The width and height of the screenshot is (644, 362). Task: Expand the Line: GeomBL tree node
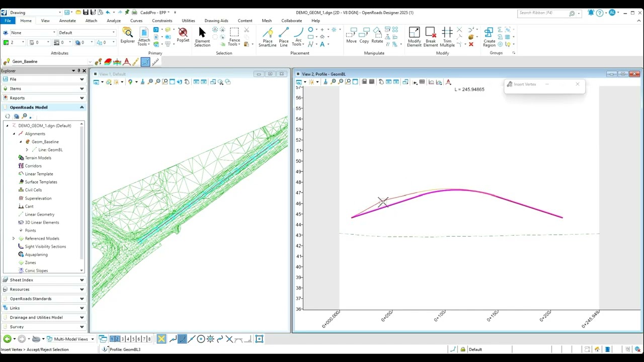[27, 150]
